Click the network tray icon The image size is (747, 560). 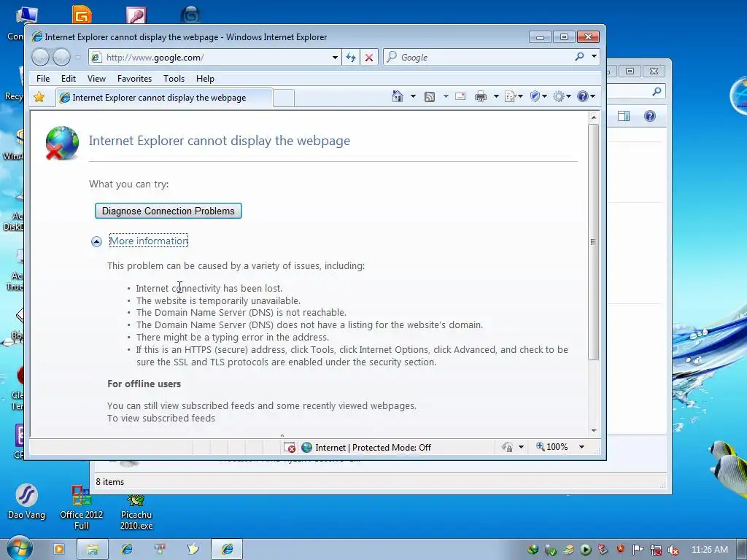click(656, 550)
